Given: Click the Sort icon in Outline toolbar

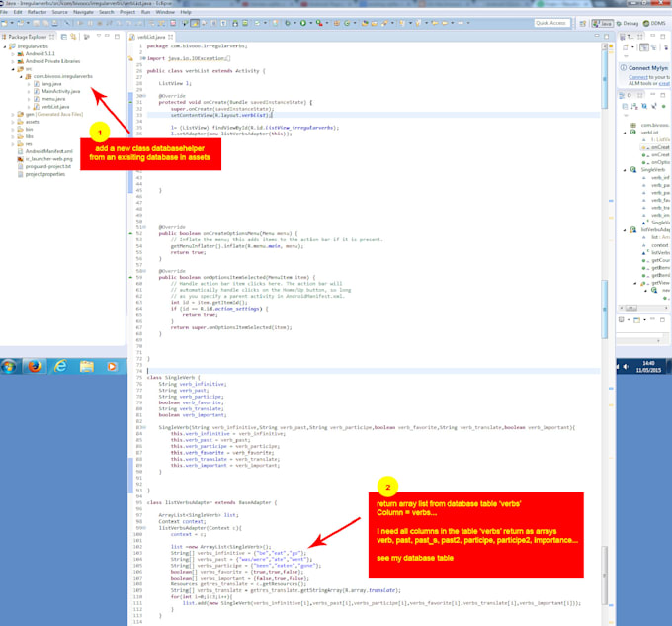Looking at the screenshot, I should pos(634,106).
